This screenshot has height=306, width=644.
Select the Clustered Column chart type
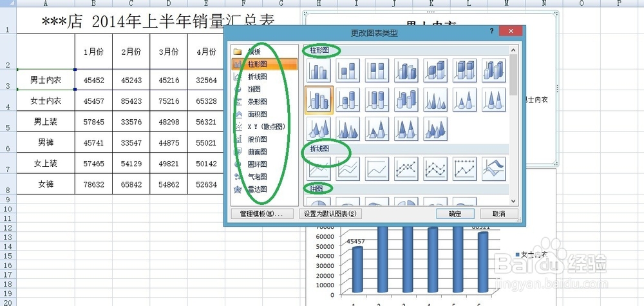pyautogui.click(x=318, y=70)
